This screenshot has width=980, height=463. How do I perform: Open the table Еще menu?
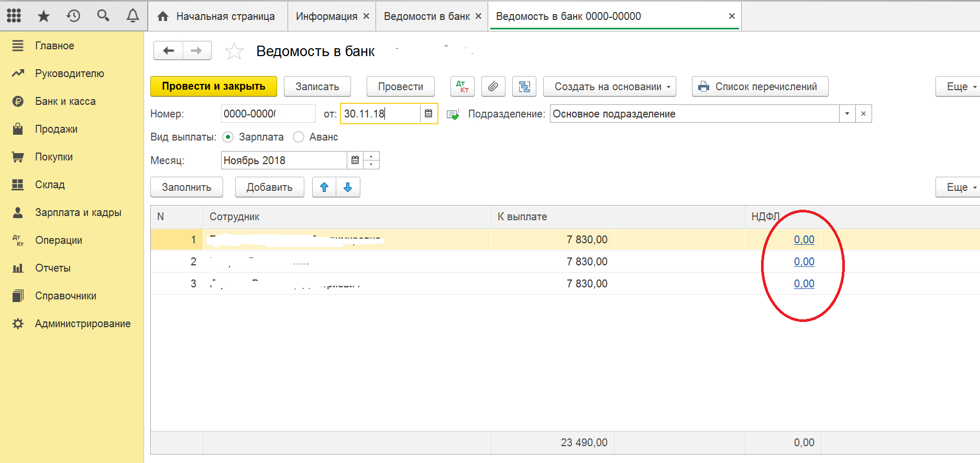pos(959,187)
